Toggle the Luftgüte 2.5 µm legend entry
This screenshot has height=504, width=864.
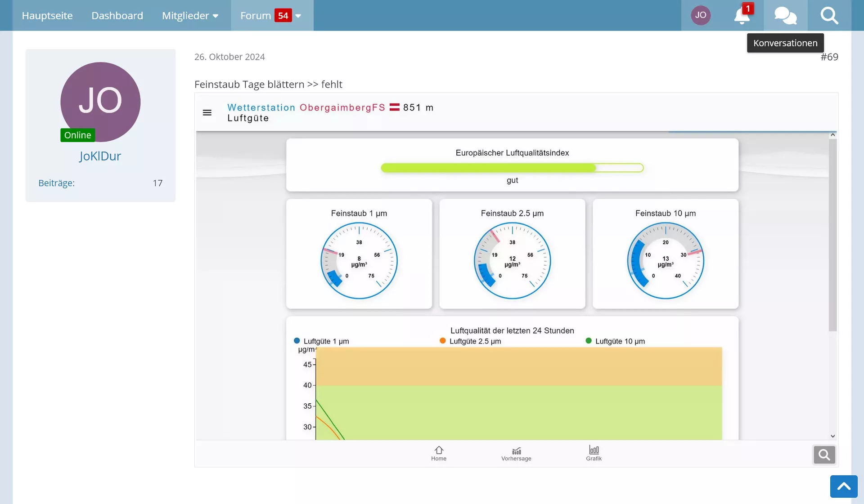(470, 341)
